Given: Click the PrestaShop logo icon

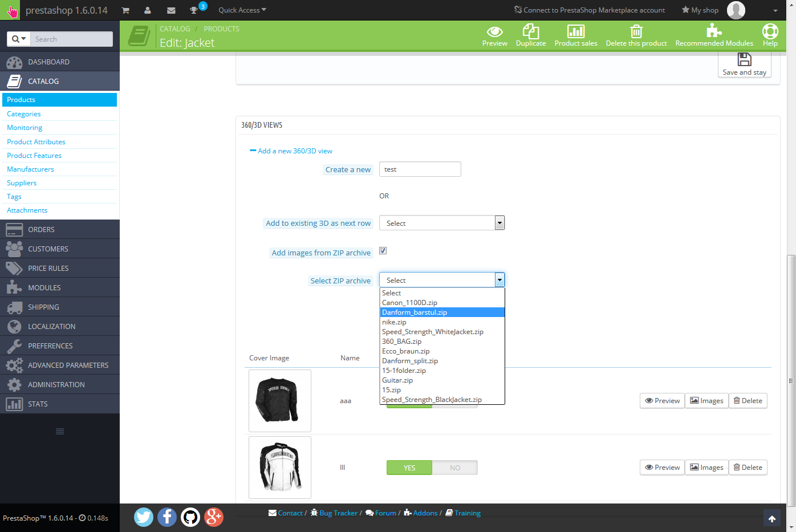Looking at the screenshot, I should 11,10.
